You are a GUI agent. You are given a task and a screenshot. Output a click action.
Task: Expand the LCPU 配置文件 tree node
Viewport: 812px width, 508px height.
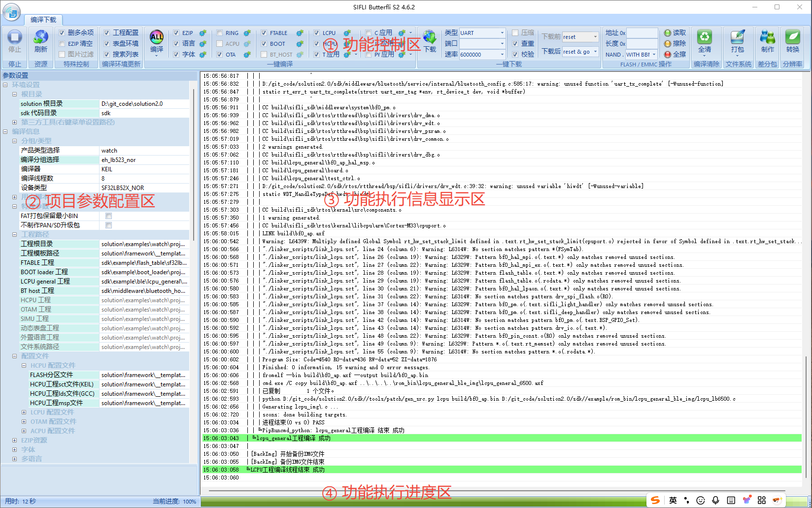[24, 412]
